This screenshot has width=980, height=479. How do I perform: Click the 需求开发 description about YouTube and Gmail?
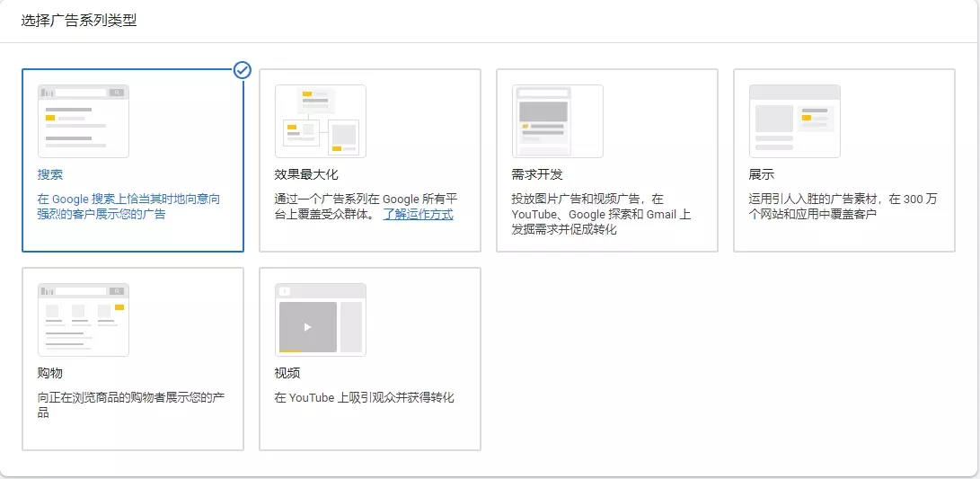(x=601, y=215)
